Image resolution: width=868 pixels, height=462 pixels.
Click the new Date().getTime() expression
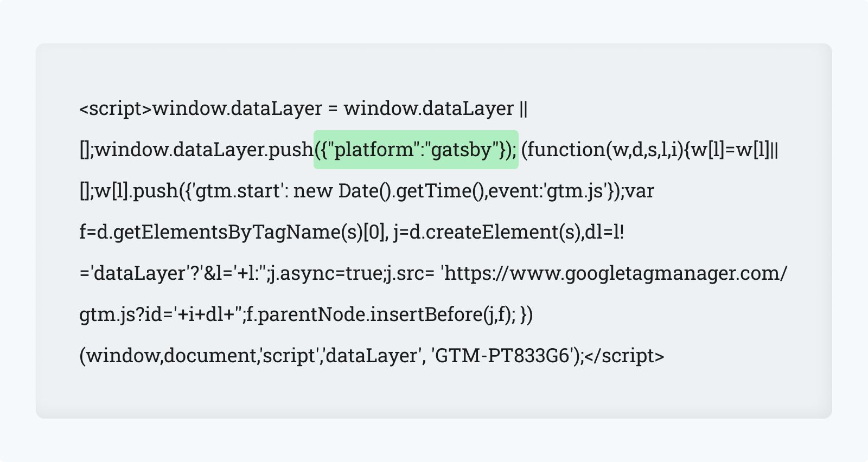(388, 191)
